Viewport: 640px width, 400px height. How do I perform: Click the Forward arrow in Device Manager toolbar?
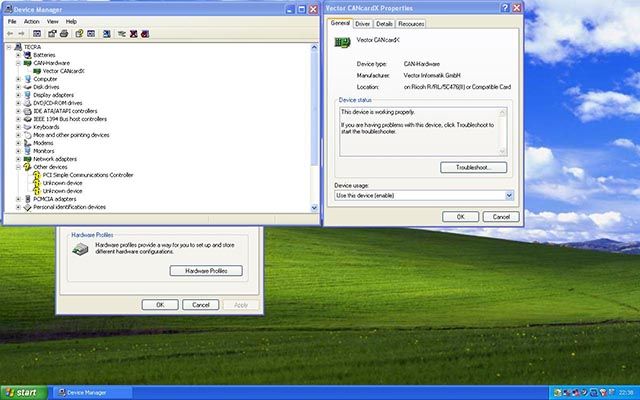21,34
